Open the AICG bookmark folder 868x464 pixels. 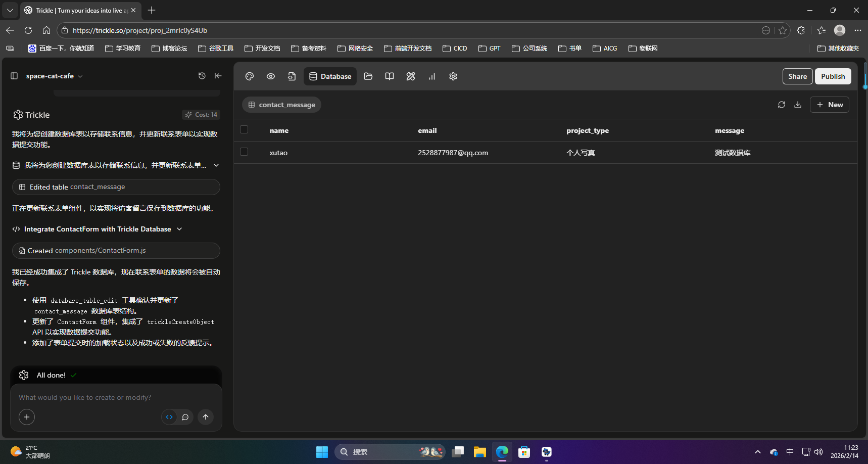tap(605, 49)
